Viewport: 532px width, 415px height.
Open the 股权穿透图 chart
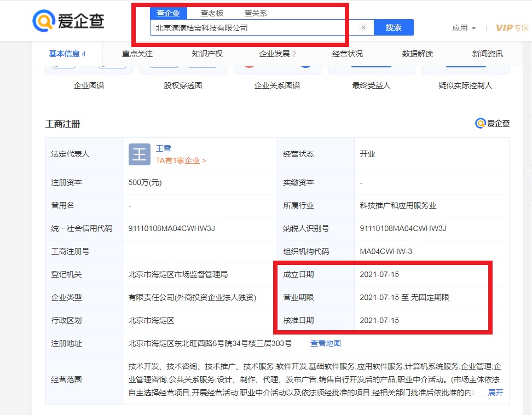click(183, 85)
